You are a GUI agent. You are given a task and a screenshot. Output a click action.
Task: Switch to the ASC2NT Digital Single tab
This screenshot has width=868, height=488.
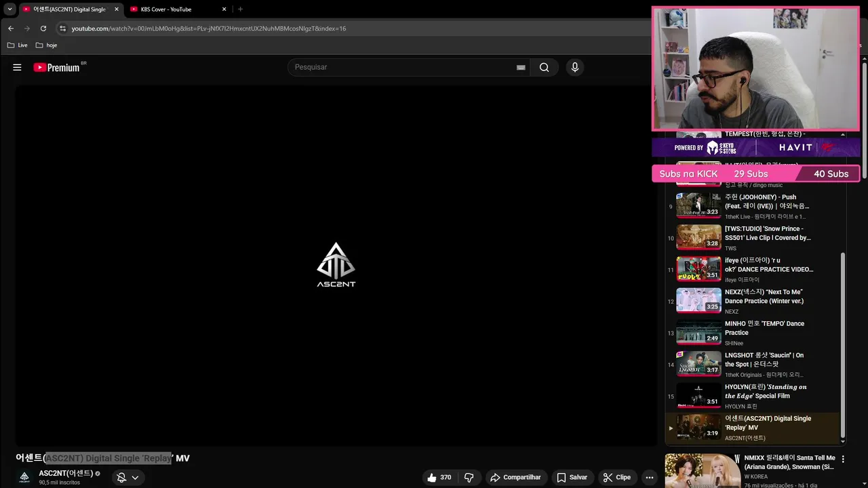[70, 9]
